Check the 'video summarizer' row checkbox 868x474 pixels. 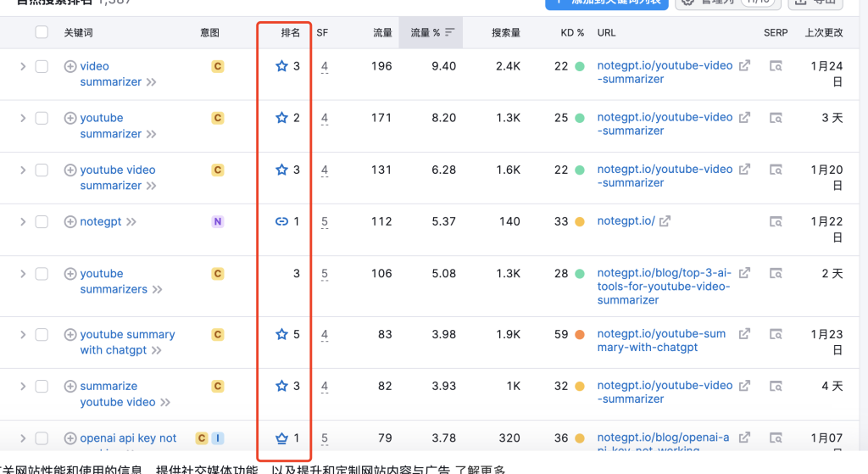pyautogui.click(x=42, y=66)
